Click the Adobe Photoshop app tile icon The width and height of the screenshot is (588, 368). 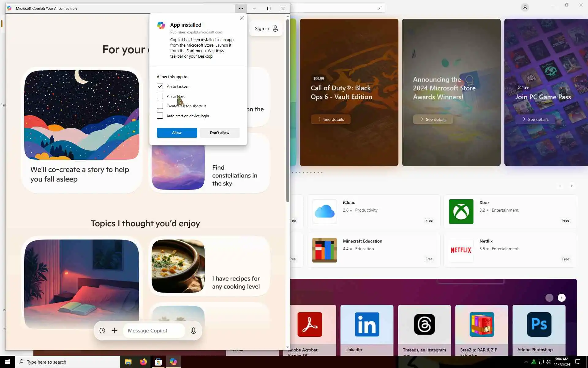pyautogui.click(x=539, y=324)
